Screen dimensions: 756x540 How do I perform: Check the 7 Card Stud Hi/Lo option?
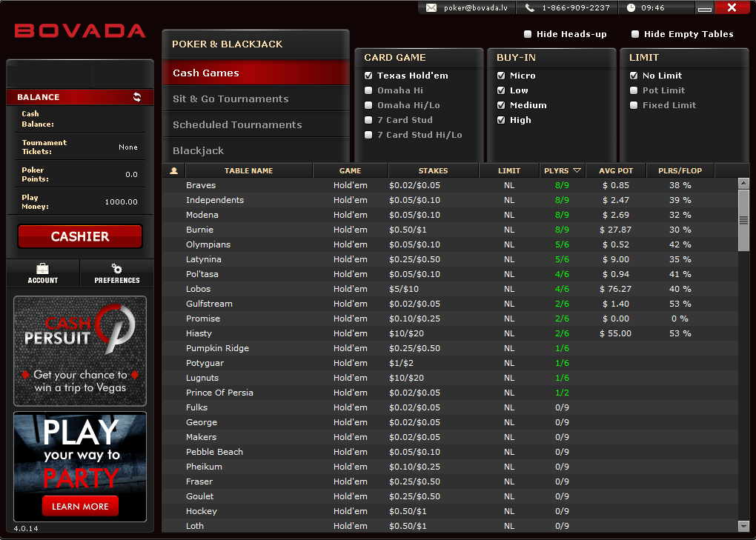368,136
